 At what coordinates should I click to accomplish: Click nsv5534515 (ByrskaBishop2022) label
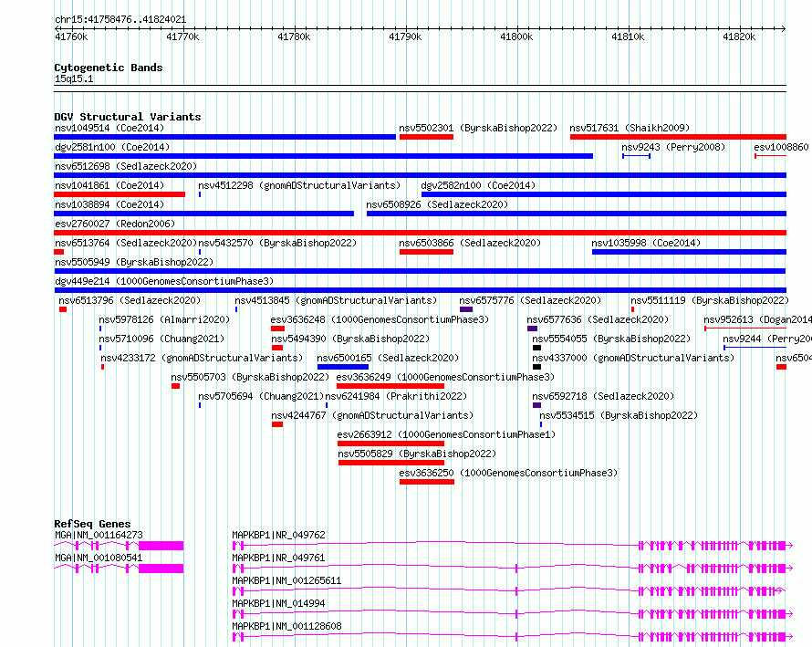619,415
